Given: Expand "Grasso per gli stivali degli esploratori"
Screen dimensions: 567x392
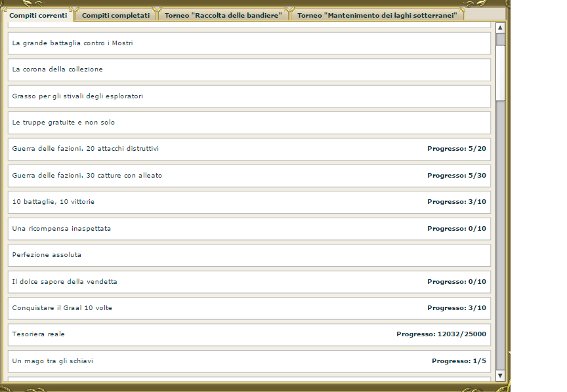Looking at the screenshot, I should [x=249, y=96].
